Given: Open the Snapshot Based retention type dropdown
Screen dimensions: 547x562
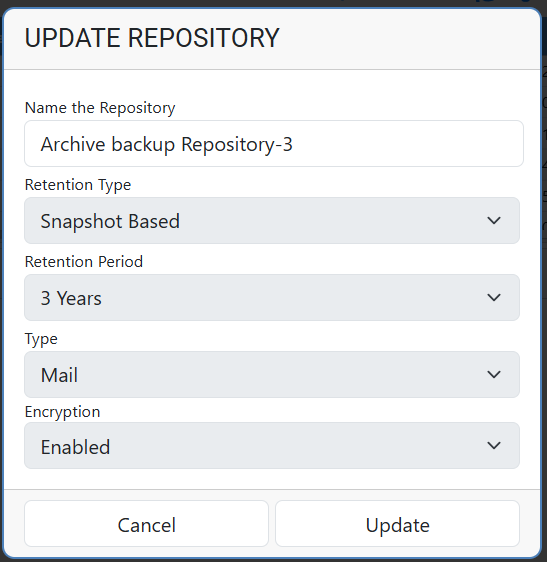Looking at the screenshot, I should pos(272,220).
